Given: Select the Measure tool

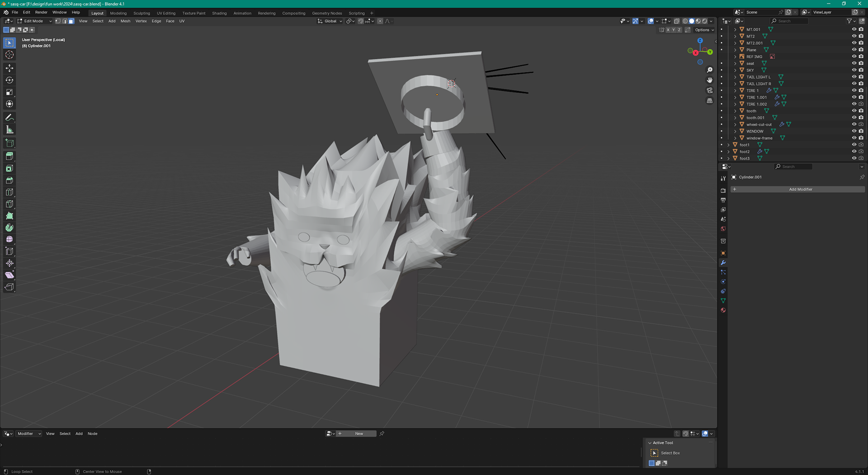Looking at the screenshot, I should [x=9, y=130].
